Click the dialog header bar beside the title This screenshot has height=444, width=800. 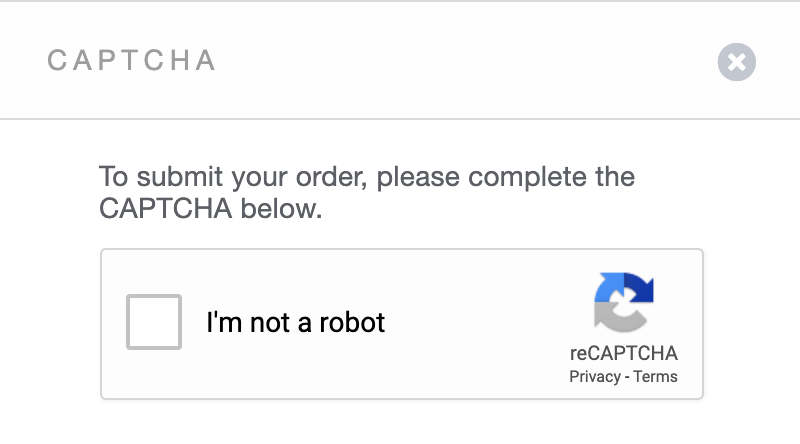click(450, 61)
